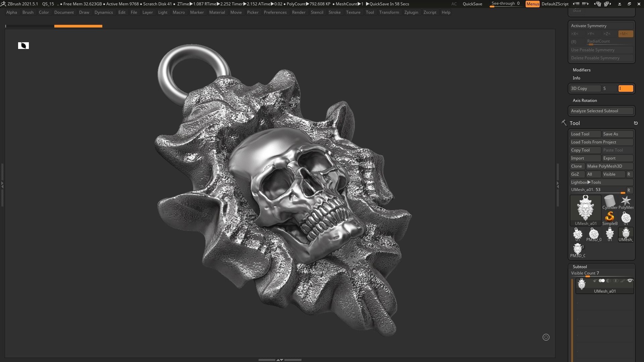
Task: Click the RadialCount slider
Action: click(609, 42)
